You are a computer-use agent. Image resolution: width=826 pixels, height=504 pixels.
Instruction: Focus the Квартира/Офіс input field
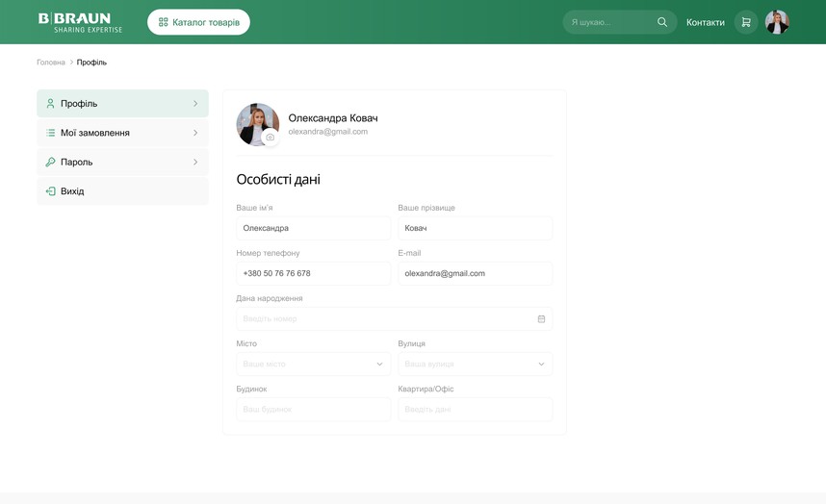[476, 410]
